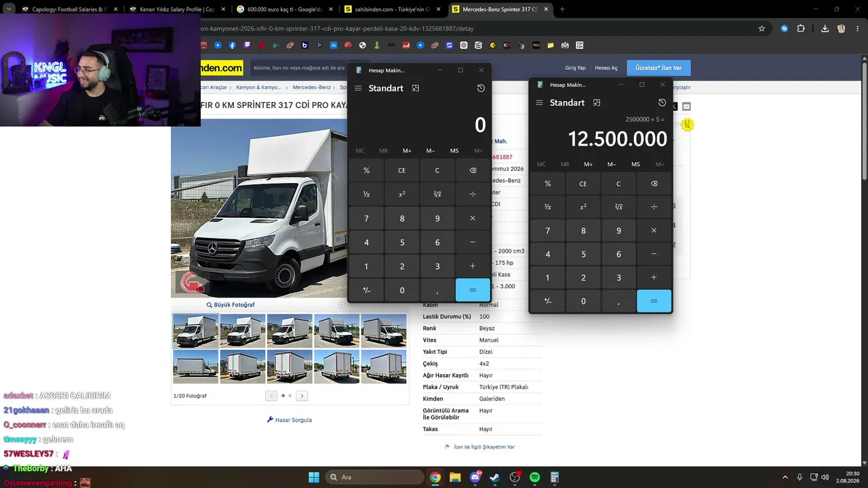
Task: Click minus key in right calculator showing 12.500.000
Action: 654,254
